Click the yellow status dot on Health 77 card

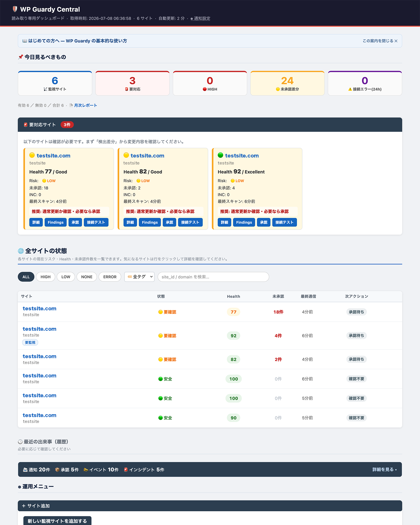click(32, 155)
